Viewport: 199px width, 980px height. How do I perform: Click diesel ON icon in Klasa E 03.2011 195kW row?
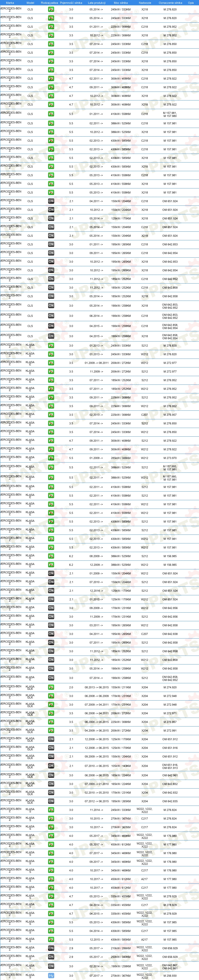coord(51,625)
